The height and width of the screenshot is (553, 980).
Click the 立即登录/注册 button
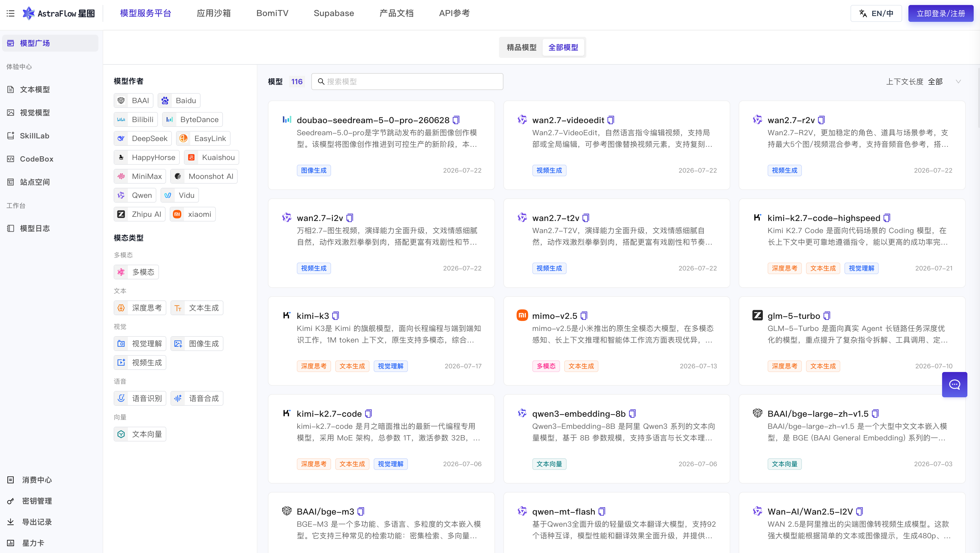[x=941, y=13]
